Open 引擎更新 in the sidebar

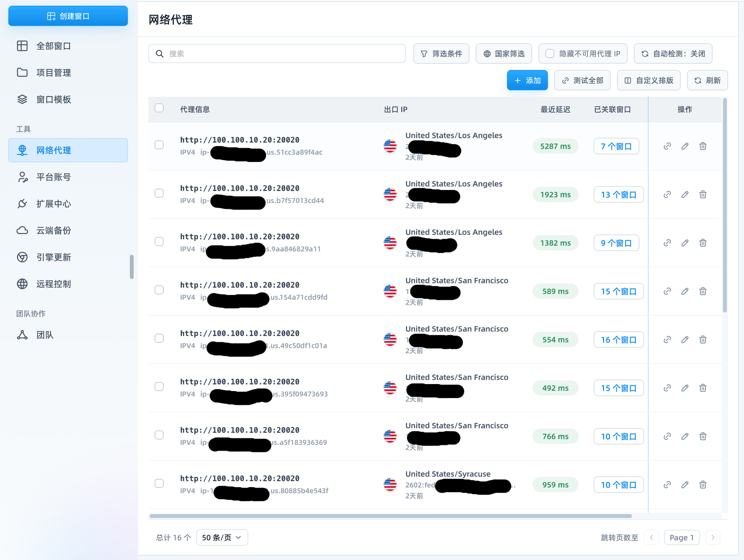point(68,257)
